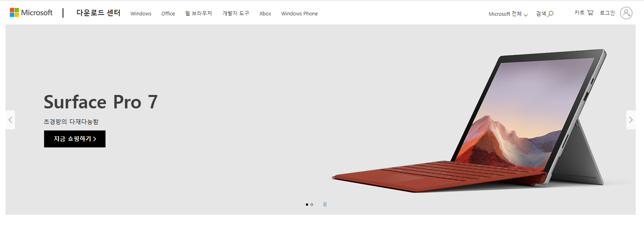Click the user account avatar icon
This screenshot has width=644, height=229.
(x=626, y=13)
